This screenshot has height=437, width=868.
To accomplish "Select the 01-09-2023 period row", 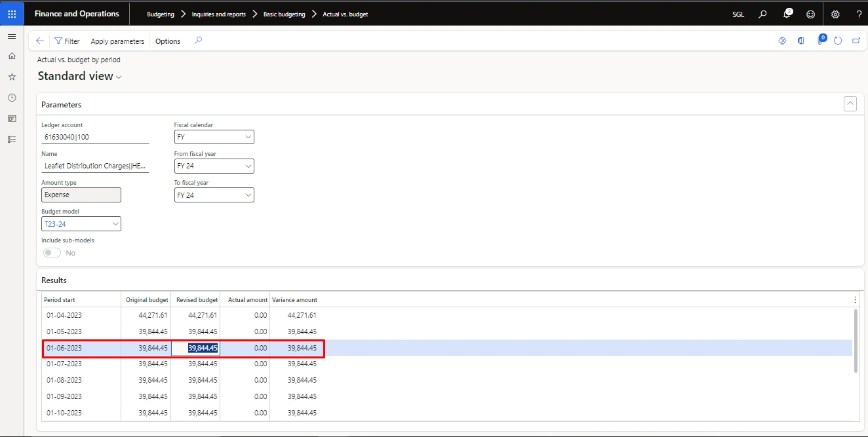I will click(x=447, y=396).
